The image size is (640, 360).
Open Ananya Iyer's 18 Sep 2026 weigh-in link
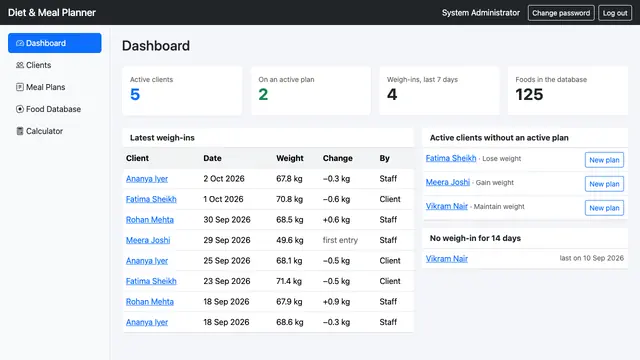tap(147, 322)
